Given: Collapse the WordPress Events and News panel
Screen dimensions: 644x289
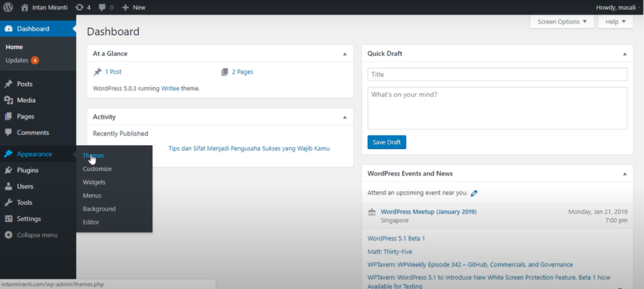Looking at the screenshot, I should (625, 173).
